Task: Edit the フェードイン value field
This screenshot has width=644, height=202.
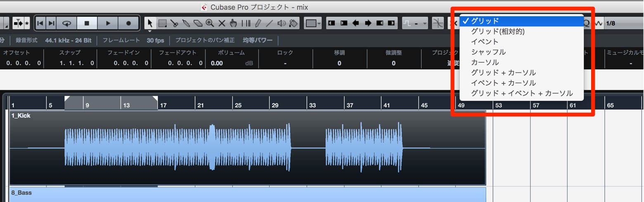Action: (x=131, y=63)
